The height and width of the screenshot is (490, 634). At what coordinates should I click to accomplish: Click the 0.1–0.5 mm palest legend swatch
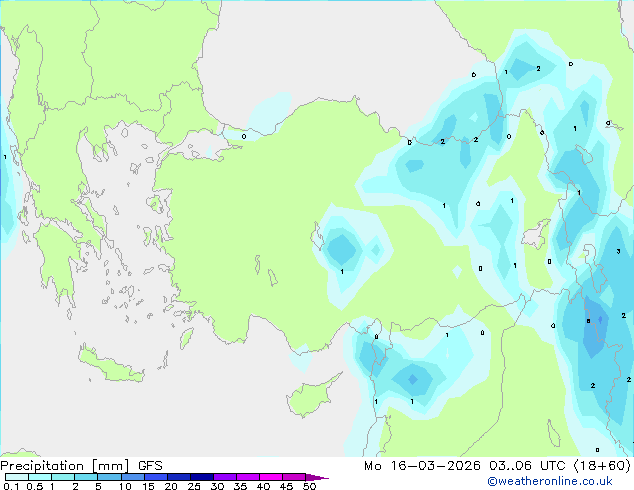tap(17, 477)
